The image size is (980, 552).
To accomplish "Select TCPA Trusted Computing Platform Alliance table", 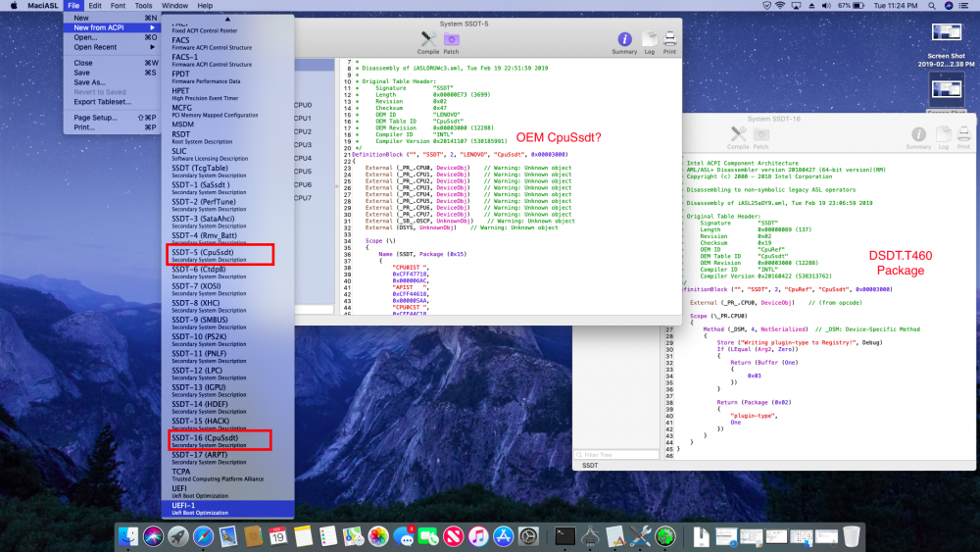I will pyautogui.click(x=227, y=475).
